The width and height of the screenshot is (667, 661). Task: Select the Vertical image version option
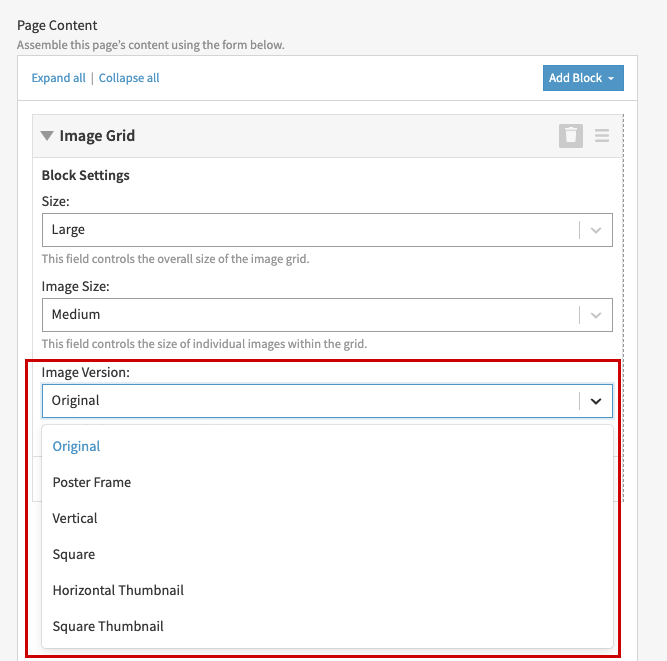click(x=75, y=519)
